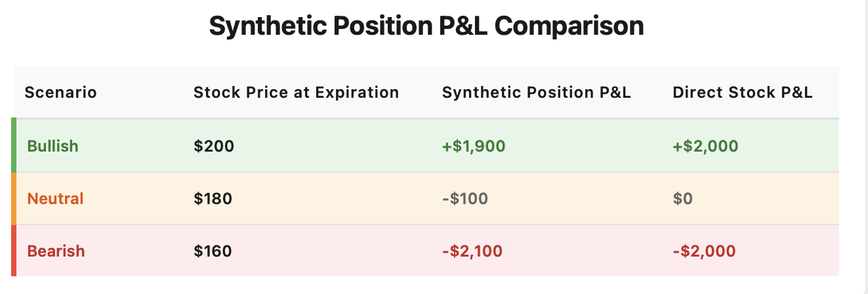Click the -$100 synthetic P&L value

(465, 198)
